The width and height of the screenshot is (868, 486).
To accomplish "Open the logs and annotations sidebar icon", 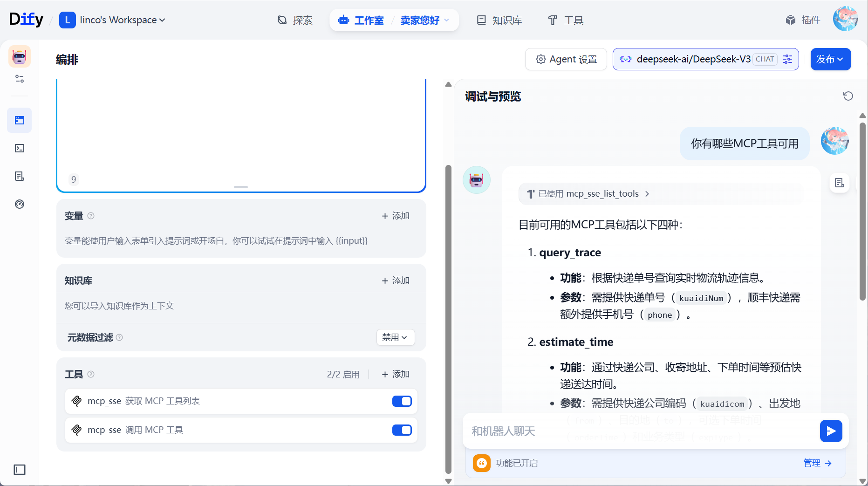I will [20, 176].
